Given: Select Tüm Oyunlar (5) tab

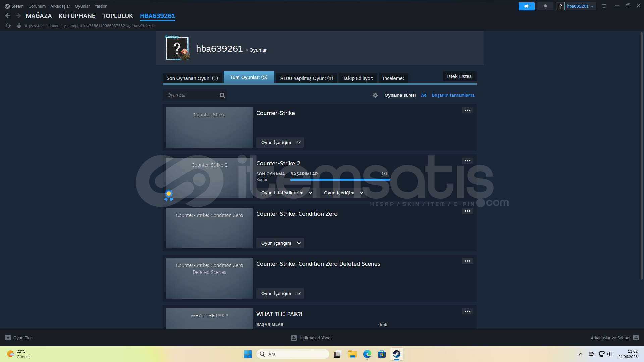Looking at the screenshot, I should pos(249,77).
